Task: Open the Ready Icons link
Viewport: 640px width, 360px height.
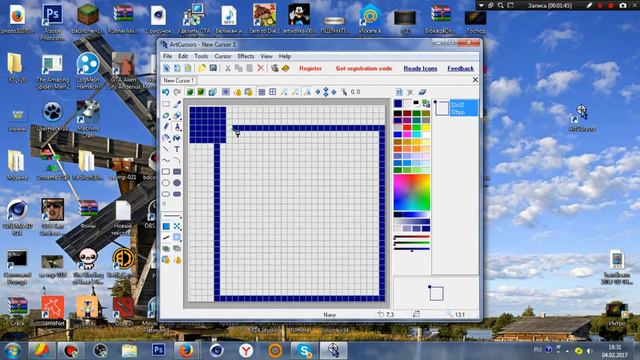Action: (420, 69)
